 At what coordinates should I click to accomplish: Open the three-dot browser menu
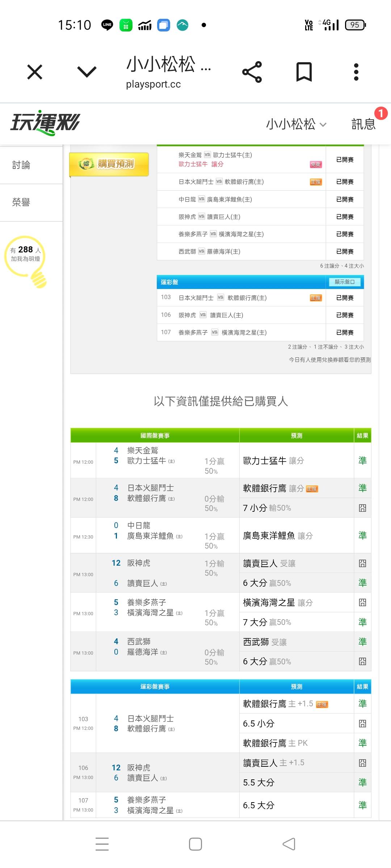[x=356, y=72]
